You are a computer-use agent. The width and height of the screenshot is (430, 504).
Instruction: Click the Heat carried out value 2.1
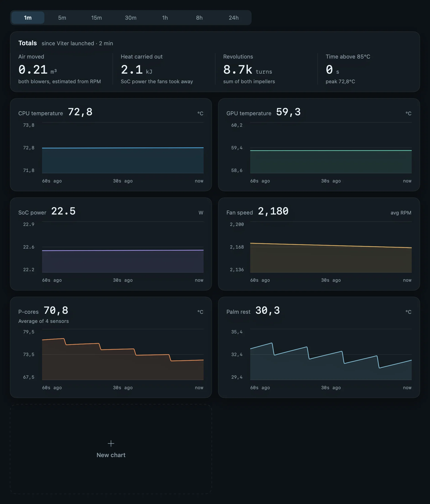[x=132, y=70]
